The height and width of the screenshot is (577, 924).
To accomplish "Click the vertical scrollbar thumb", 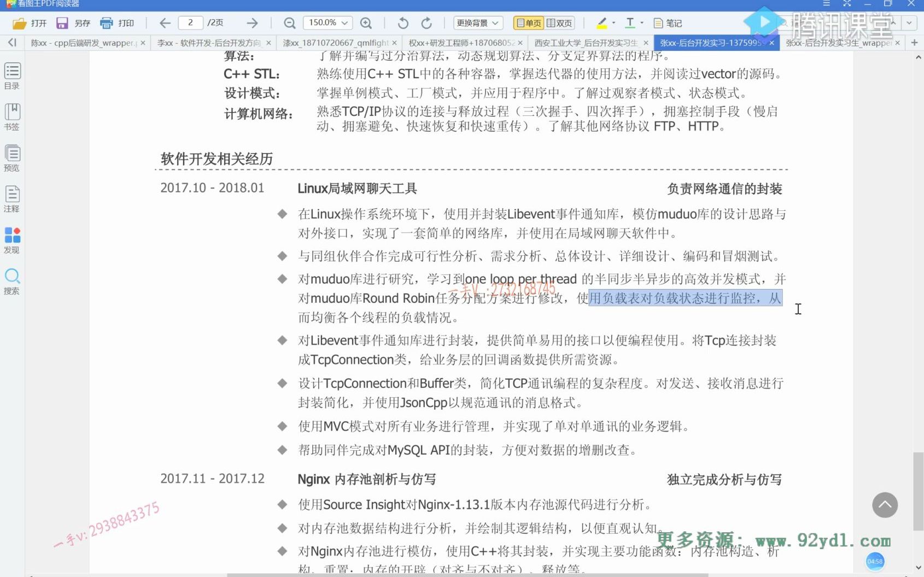I will pyautogui.click(x=918, y=491).
